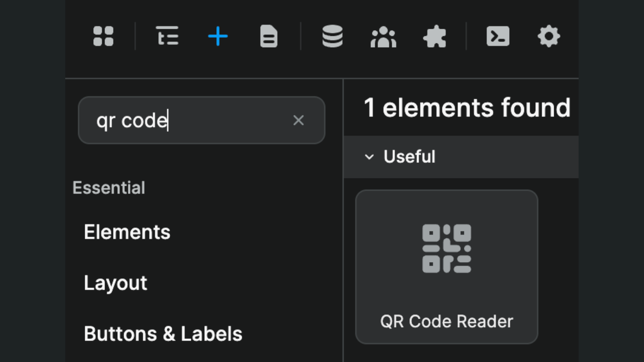Viewport: 644px width, 362px height.
Task: Open the widget tree panel
Action: 167,37
